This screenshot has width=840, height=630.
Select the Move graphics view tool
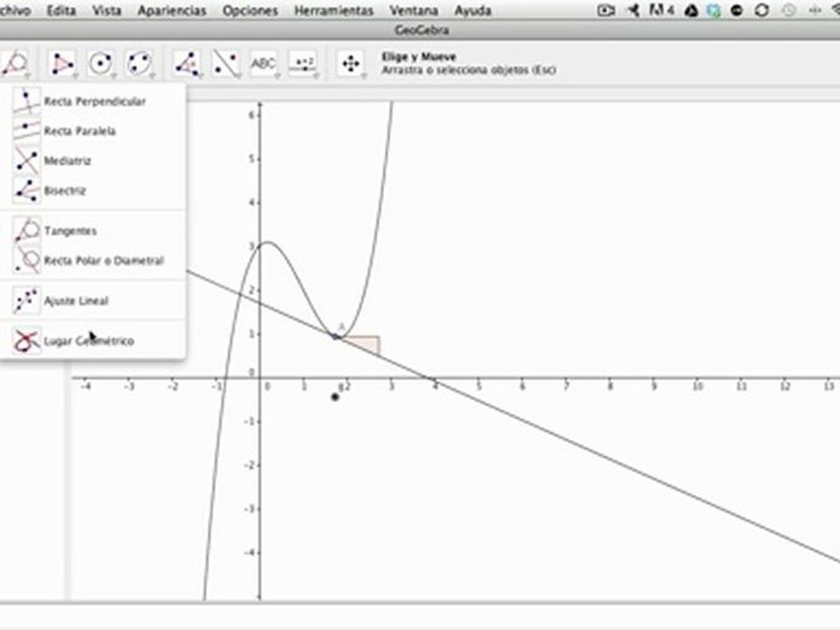[x=351, y=64]
